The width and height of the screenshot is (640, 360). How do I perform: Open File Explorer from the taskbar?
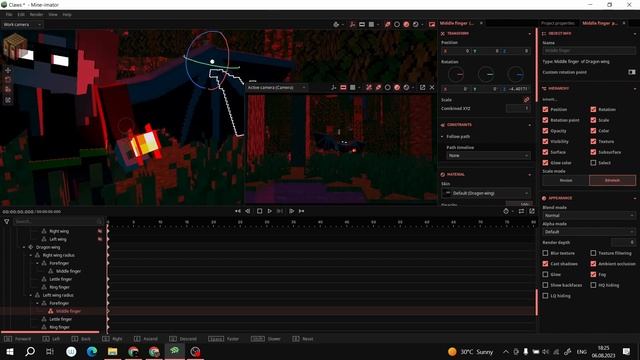pos(112,351)
